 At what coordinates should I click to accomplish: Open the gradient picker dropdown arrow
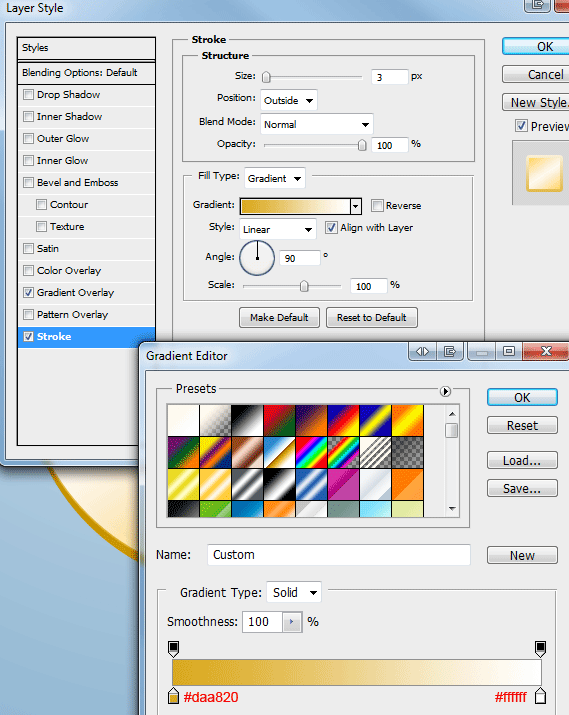pyautogui.click(x=356, y=207)
